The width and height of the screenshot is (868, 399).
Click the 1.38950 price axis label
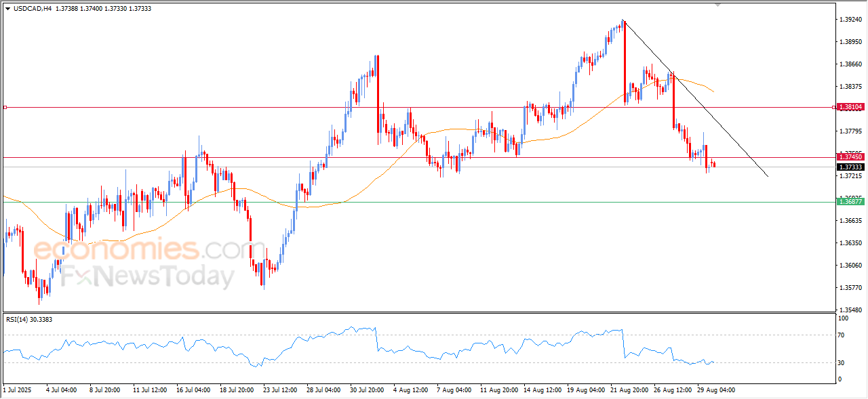point(850,42)
